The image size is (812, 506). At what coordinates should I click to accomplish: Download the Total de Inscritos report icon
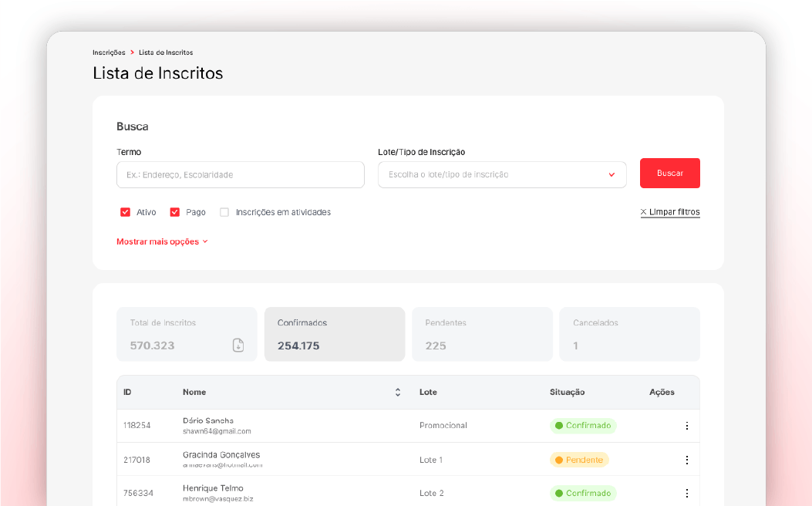point(238,345)
